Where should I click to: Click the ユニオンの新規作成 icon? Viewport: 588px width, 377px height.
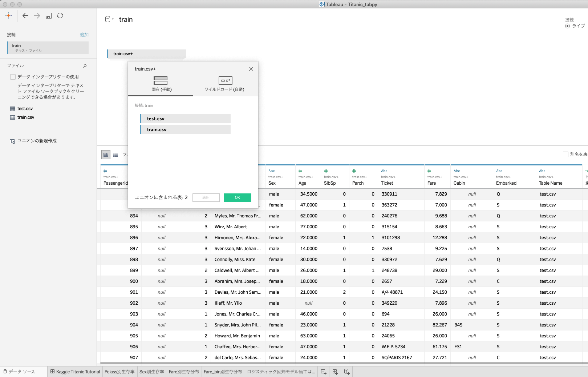pos(12,141)
